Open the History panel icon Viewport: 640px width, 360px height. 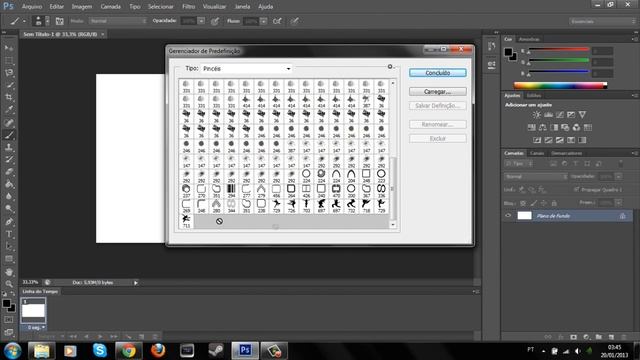pyautogui.click(x=491, y=46)
